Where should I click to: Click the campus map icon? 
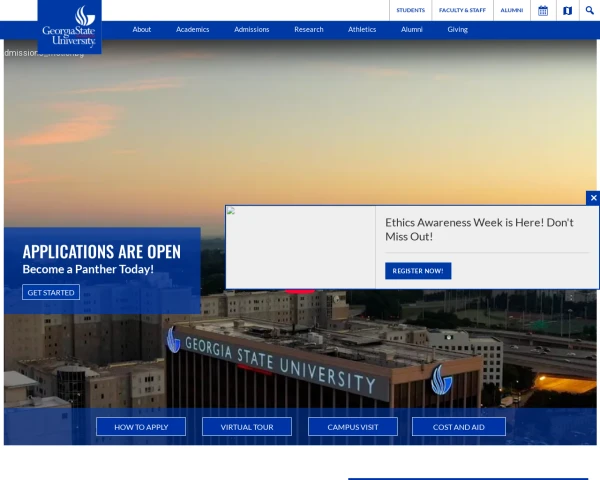567,10
